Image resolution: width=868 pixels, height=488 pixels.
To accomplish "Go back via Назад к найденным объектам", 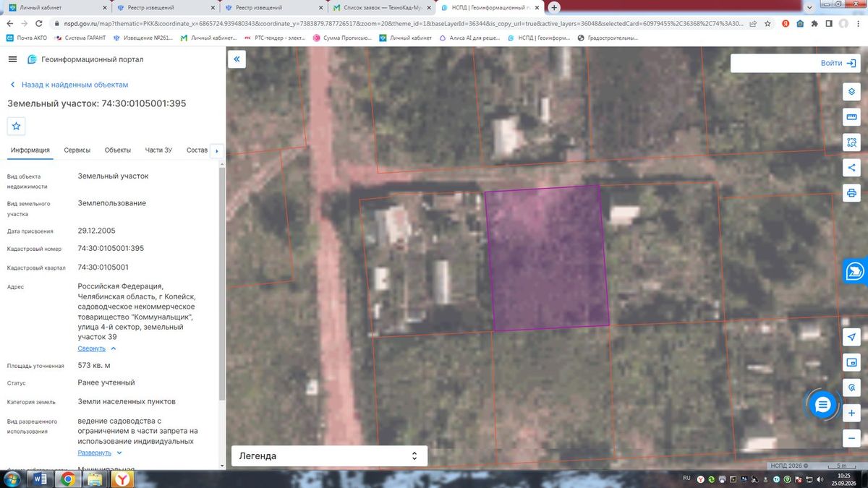I will [x=69, y=85].
